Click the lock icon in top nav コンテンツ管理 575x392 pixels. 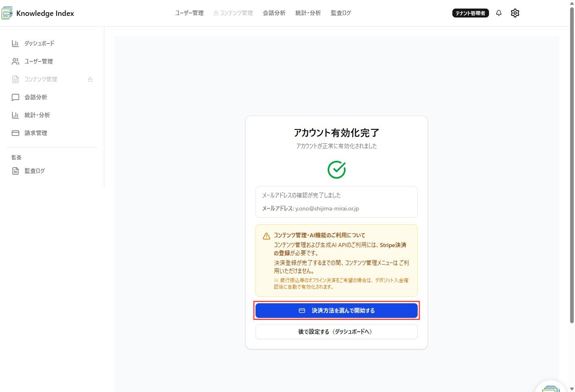coord(216,13)
